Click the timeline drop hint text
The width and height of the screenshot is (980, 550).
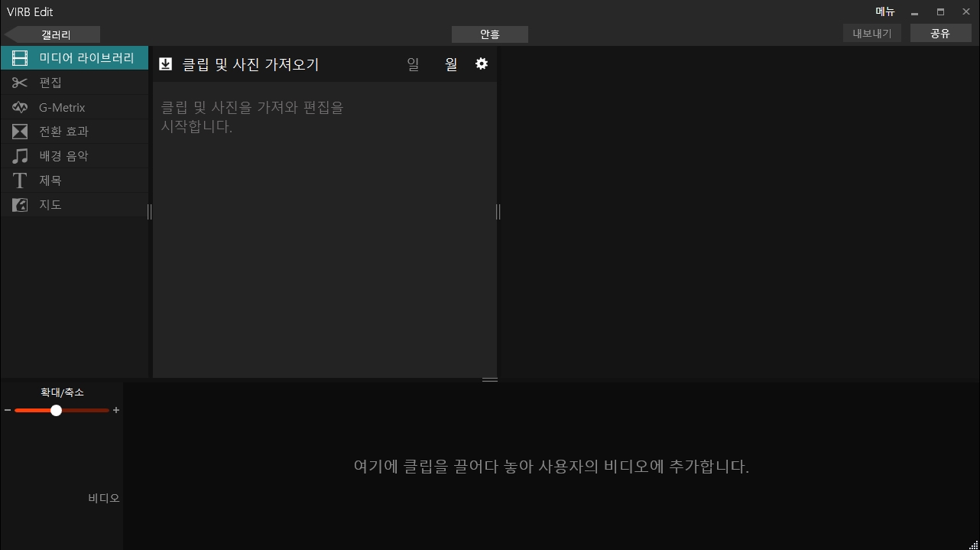coord(551,466)
